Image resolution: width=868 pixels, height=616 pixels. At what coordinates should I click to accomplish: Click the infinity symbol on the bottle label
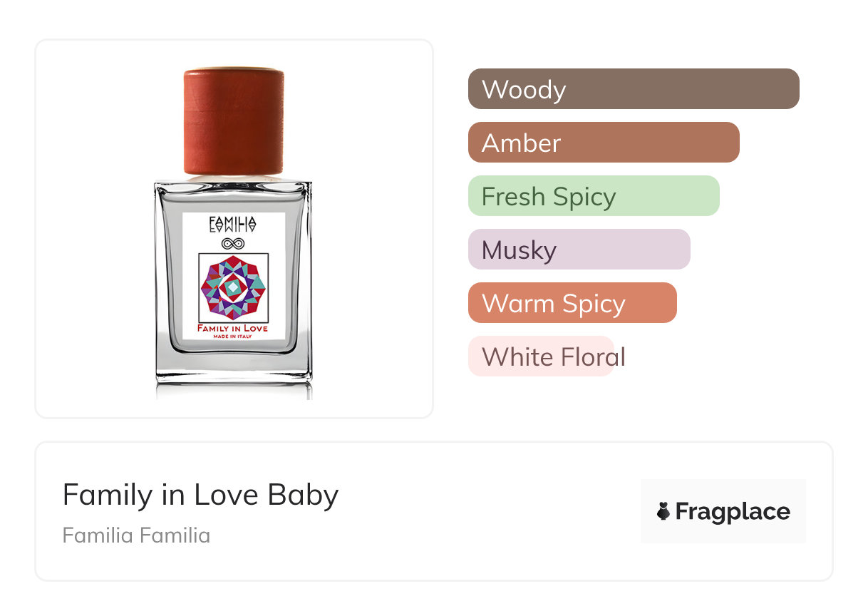[233, 243]
